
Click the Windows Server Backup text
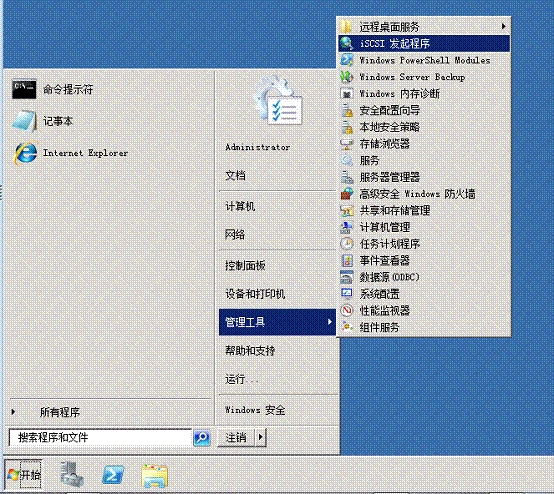point(412,77)
